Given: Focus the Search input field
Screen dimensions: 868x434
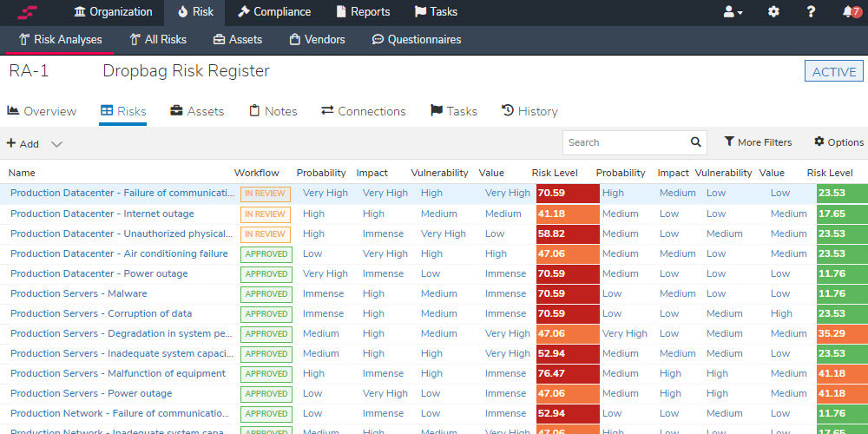Looking at the screenshot, I should [625, 142].
